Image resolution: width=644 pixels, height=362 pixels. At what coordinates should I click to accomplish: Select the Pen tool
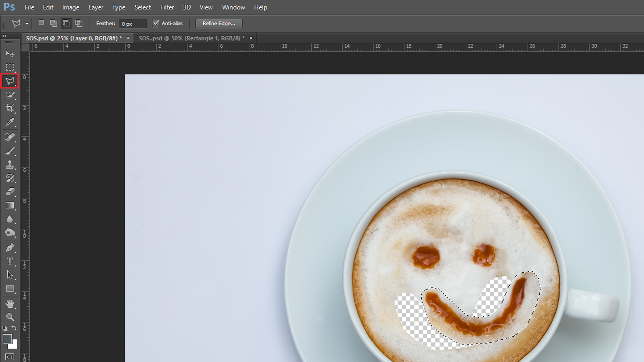10,248
